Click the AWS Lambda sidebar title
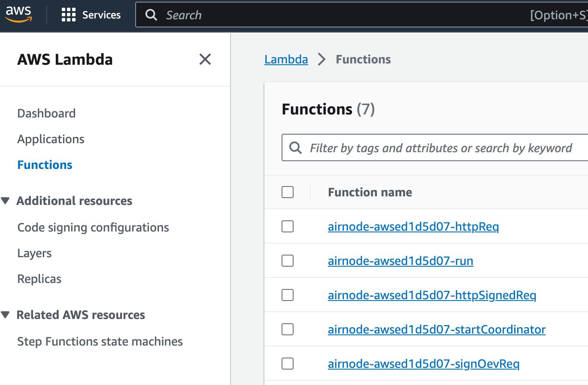This screenshot has width=588, height=385. 65,59
